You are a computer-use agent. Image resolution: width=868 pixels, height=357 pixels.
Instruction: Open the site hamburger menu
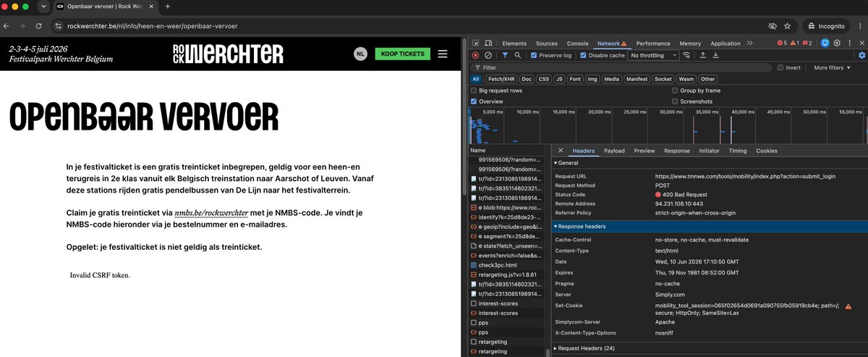(443, 54)
